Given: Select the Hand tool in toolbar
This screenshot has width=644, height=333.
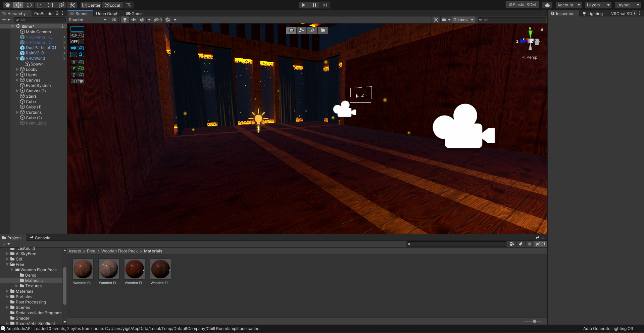Looking at the screenshot, I should click(7, 5).
